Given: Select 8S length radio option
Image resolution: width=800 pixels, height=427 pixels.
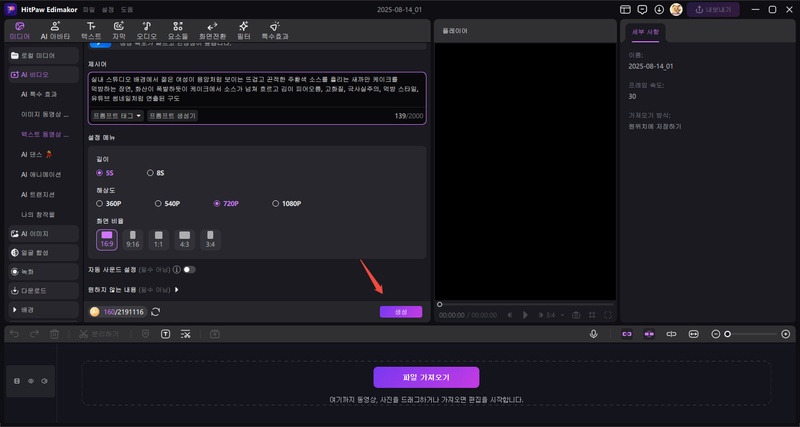Looking at the screenshot, I should [156, 173].
